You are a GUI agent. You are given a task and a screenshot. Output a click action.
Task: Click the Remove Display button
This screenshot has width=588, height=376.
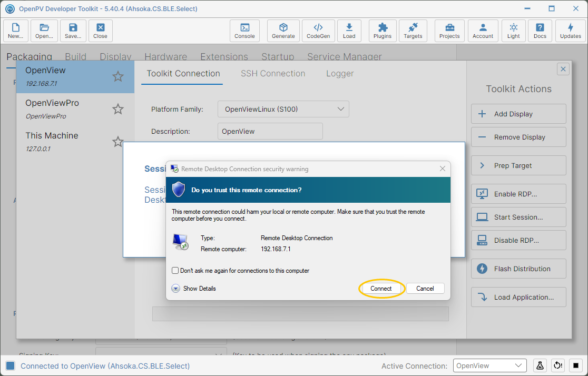click(518, 137)
